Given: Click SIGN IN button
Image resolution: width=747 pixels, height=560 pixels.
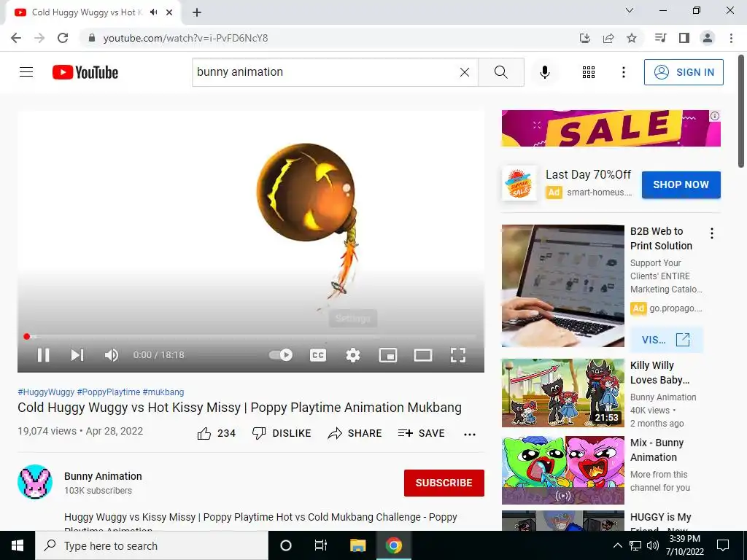Looking at the screenshot, I should pos(684,72).
